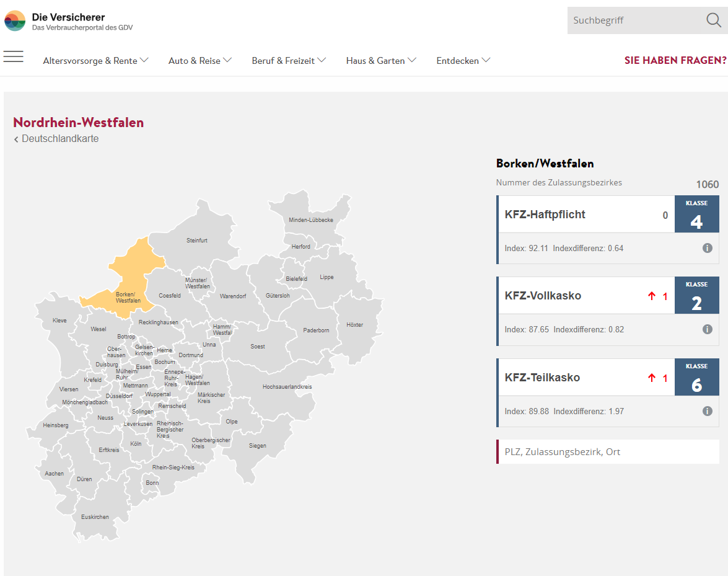Viewport: 728px width, 576px height.
Task: Click the SIE HABEN FRAGEN? link
Action: click(675, 61)
